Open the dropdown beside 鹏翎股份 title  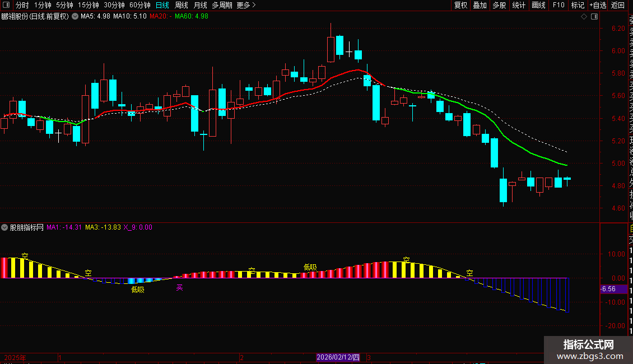[75, 17]
